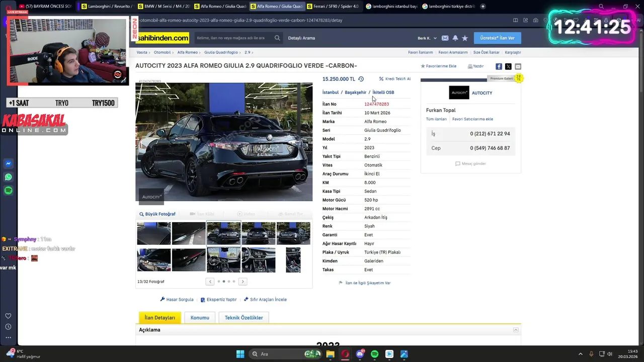Click the heart icon in browser sidebar
This screenshot has width=644, height=362.
pos(8,316)
